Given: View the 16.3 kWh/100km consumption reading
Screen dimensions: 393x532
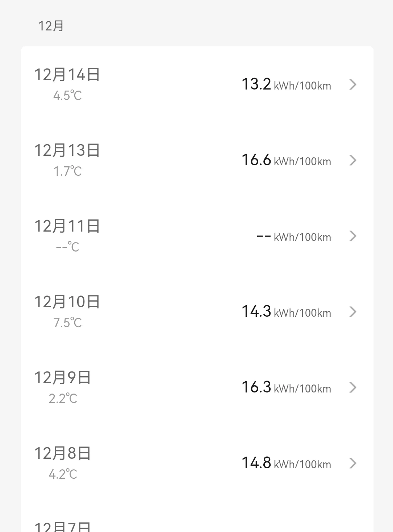Looking at the screenshot, I should pyautogui.click(x=286, y=387).
